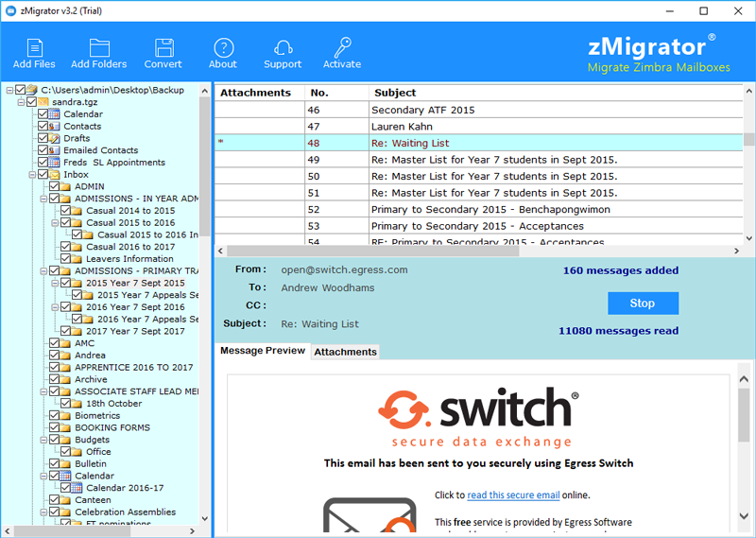Open the Support headset icon
Viewport: 756px width, 538px height.
[283, 48]
